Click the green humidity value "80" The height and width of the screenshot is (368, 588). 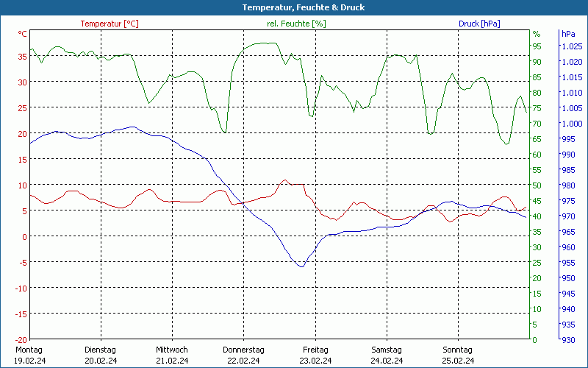[x=537, y=93]
